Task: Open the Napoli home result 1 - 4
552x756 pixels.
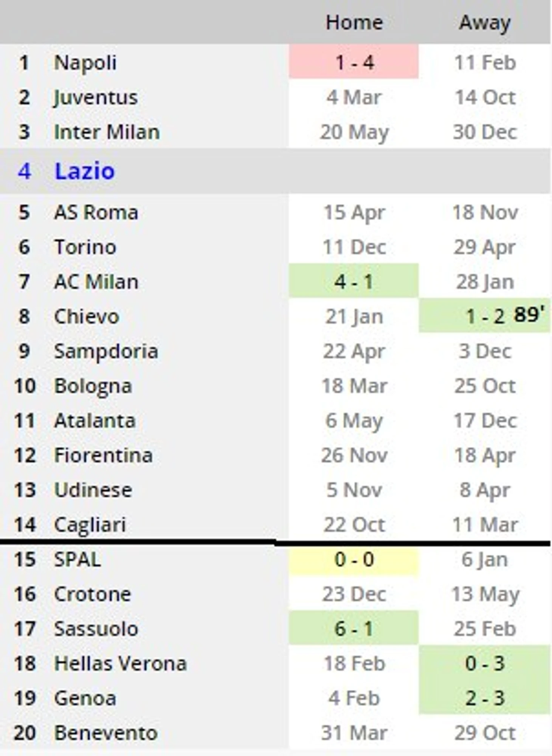Action: (354, 62)
